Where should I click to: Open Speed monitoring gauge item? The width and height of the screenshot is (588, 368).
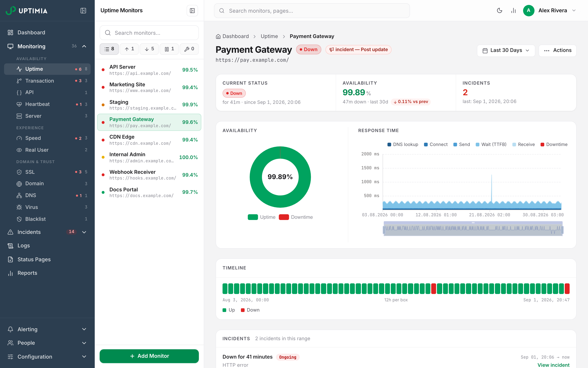(47, 138)
